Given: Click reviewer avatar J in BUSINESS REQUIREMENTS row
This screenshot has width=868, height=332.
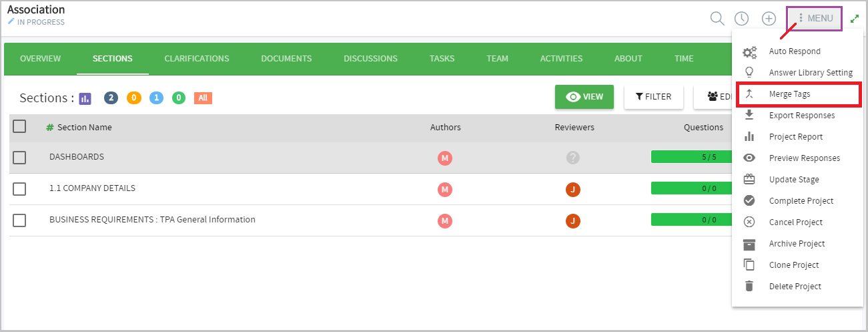Looking at the screenshot, I should click(573, 220).
